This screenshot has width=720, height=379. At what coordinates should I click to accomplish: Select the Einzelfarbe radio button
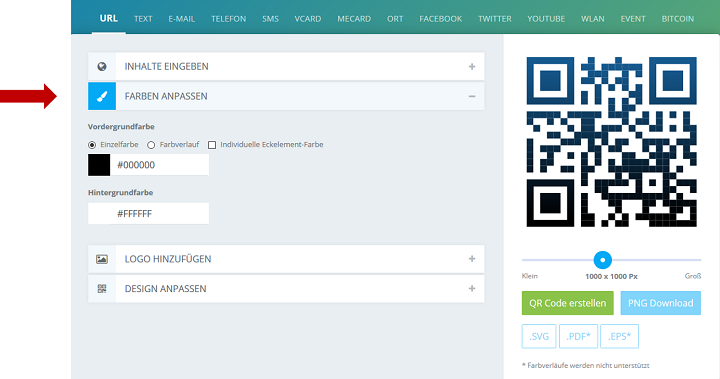92,145
